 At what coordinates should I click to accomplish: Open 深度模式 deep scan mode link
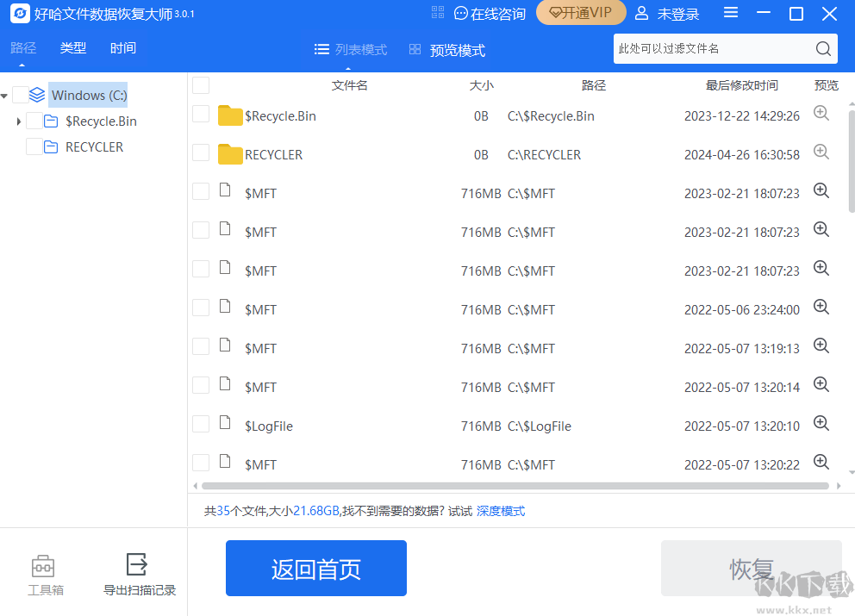click(501, 510)
